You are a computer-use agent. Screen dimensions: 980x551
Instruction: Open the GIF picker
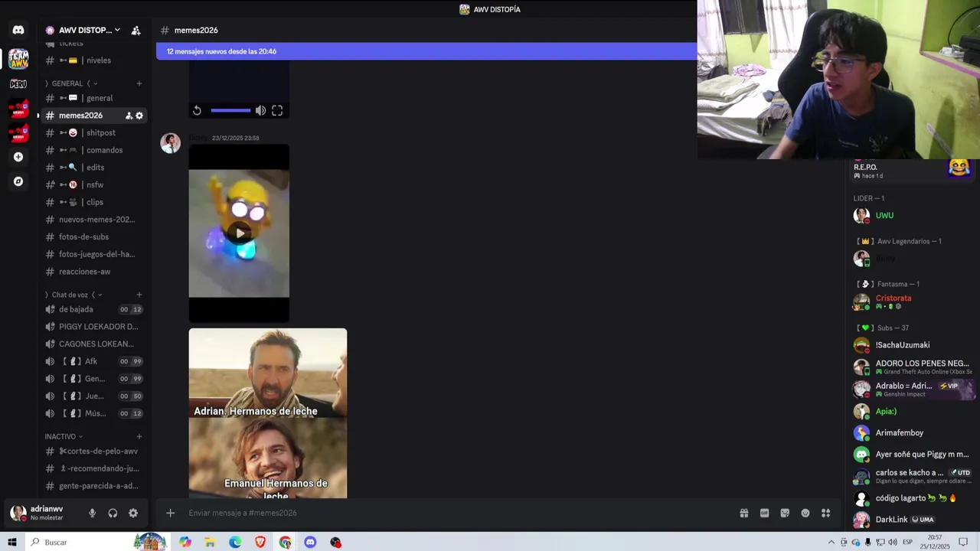pyautogui.click(x=764, y=513)
